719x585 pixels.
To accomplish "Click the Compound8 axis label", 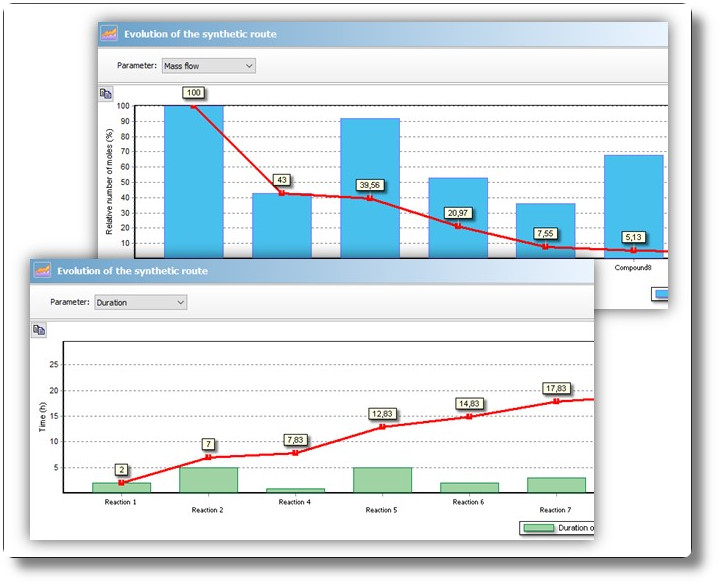I will (633, 267).
